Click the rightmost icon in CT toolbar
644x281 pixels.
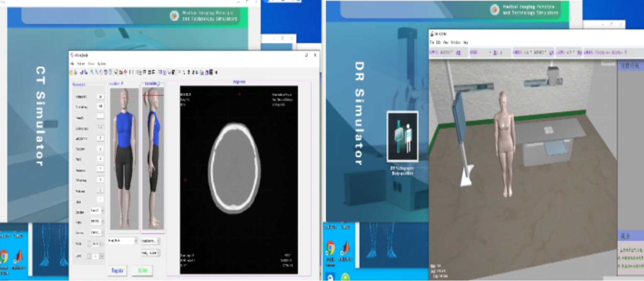(216, 72)
